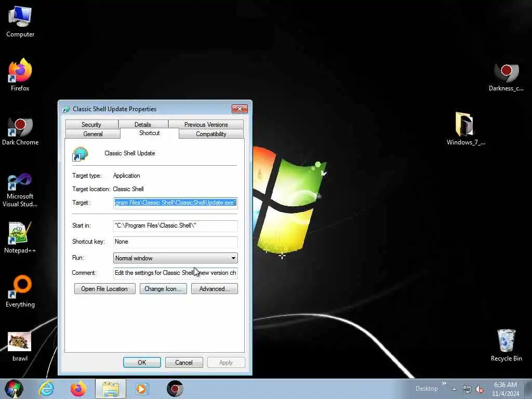Click the Start in field
The height and width of the screenshot is (399, 532).
click(x=176, y=225)
